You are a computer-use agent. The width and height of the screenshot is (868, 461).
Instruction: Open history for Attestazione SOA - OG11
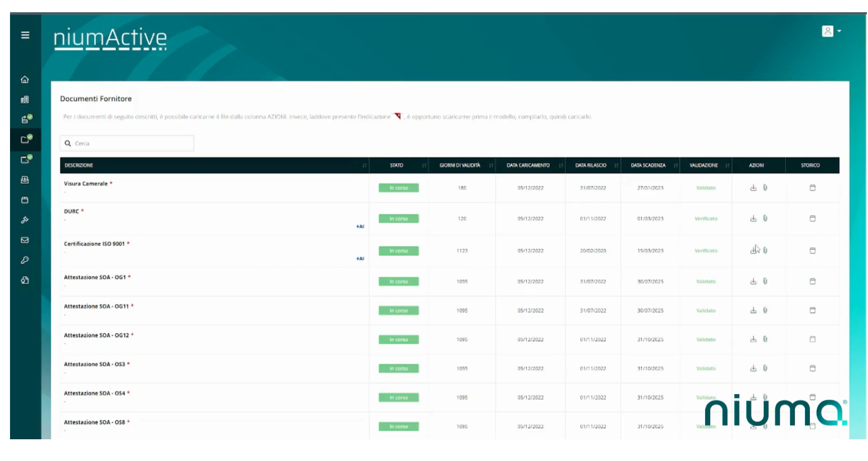812,310
